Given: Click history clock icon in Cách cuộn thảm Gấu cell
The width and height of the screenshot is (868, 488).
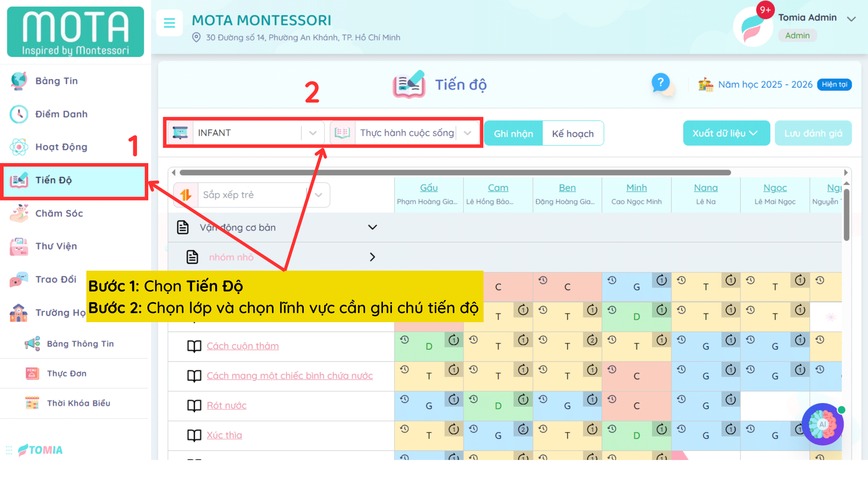Looking at the screenshot, I should [404, 340].
